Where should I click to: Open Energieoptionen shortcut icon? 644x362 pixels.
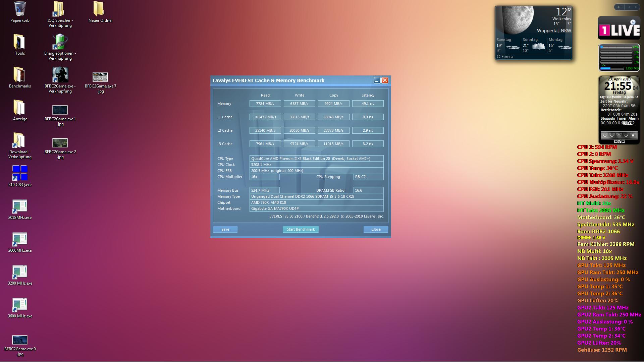pyautogui.click(x=60, y=42)
